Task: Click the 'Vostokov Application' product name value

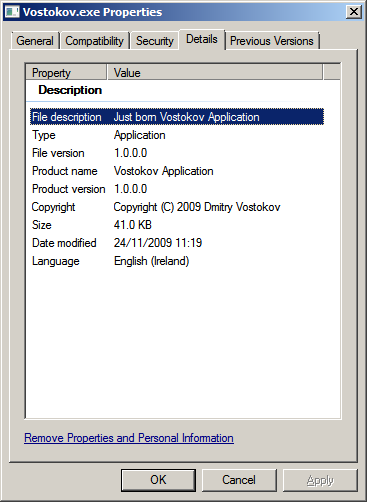Action: coord(163,171)
